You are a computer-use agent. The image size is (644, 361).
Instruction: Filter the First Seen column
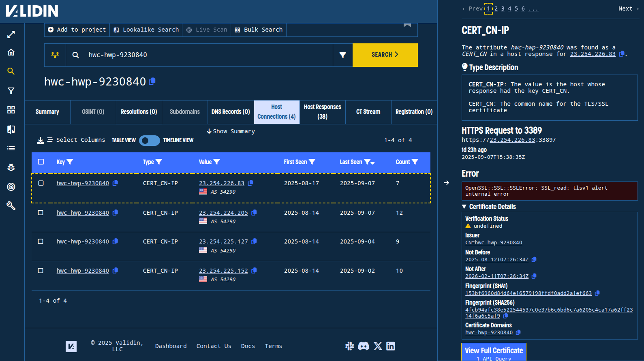point(312,162)
